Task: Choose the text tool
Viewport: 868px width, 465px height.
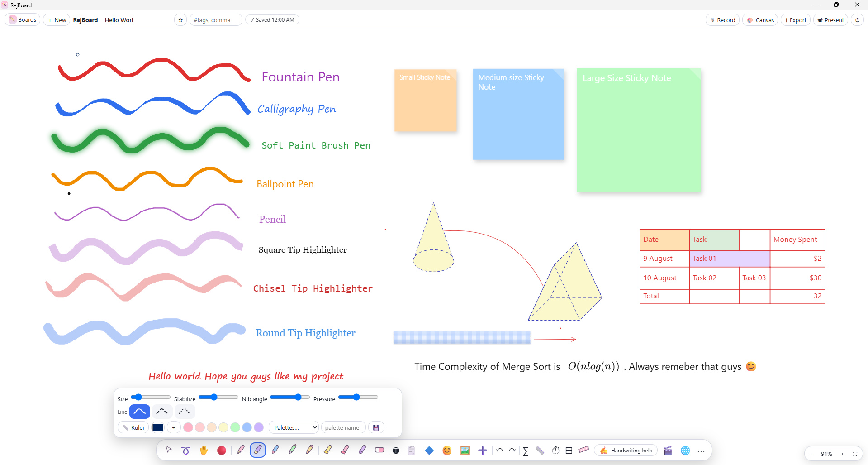Action: pyautogui.click(x=396, y=450)
